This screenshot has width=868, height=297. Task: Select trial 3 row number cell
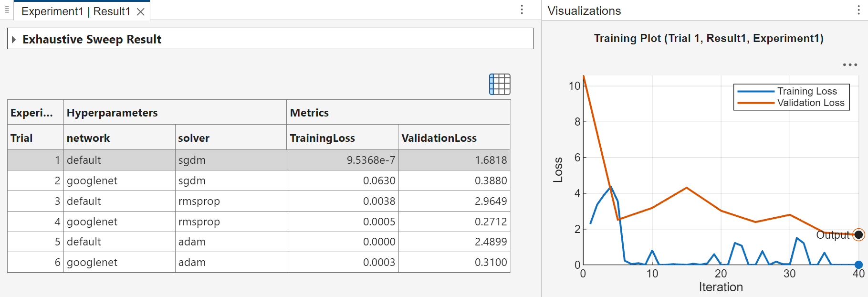36,201
